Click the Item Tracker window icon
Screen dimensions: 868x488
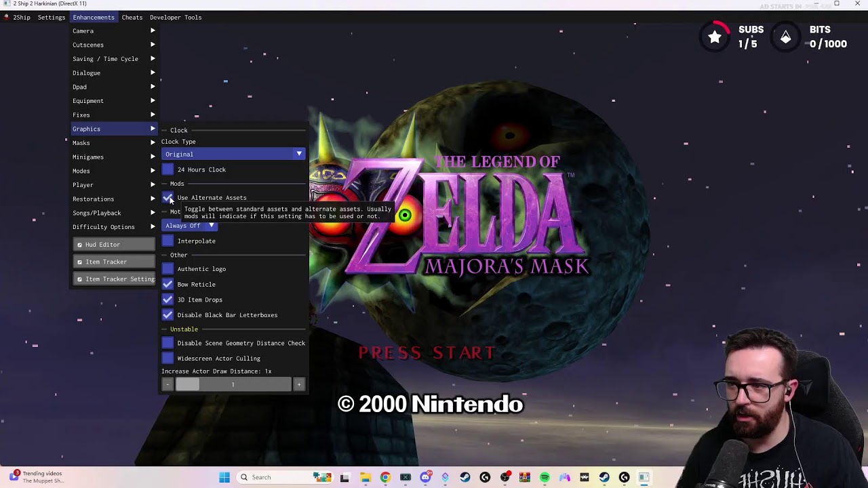coord(79,262)
